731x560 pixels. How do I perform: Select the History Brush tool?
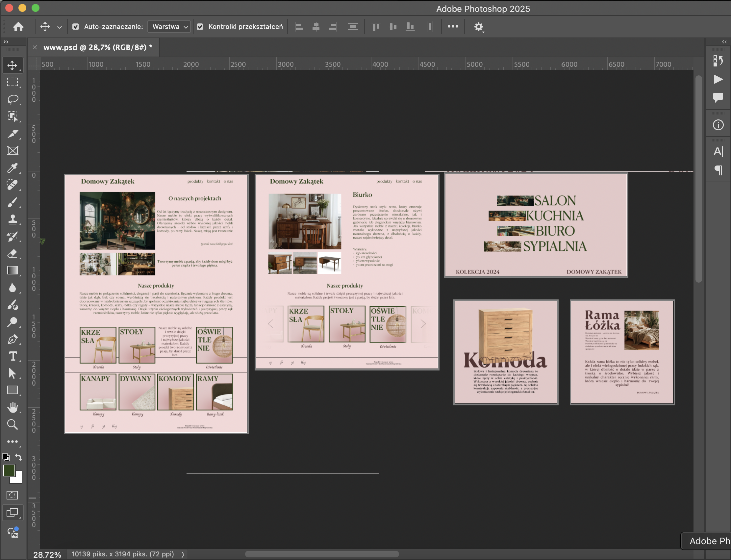point(12,237)
